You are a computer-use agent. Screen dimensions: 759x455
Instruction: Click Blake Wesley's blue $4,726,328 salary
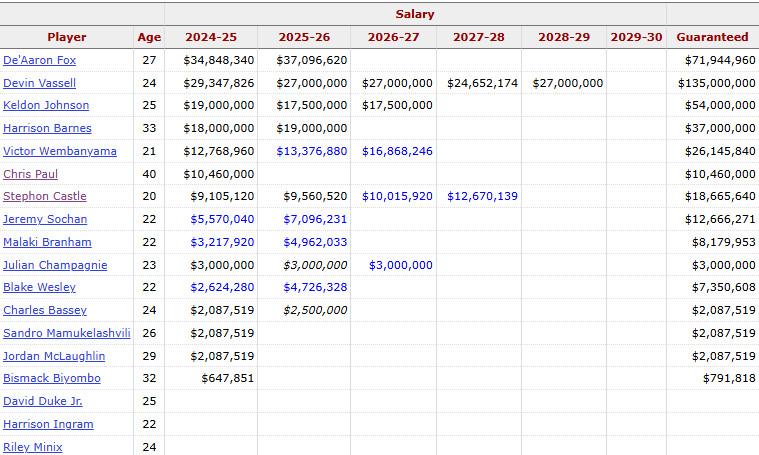click(x=315, y=287)
